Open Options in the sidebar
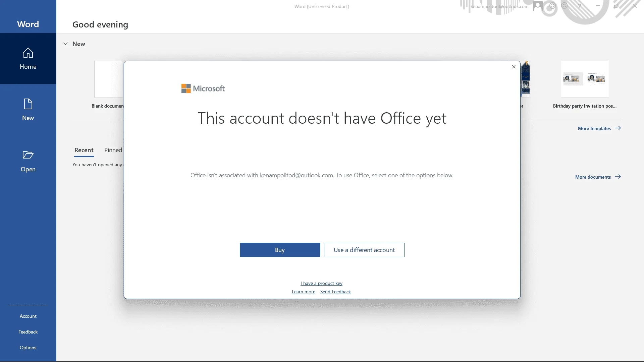This screenshot has width=644, height=362. (x=28, y=348)
